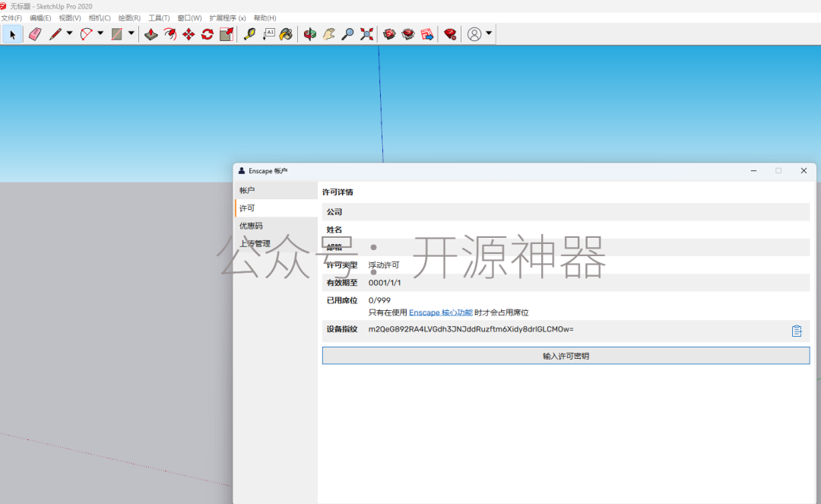Switch to the 优惠码 tab
The height and width of the screenshot is (504, 821).
[x=276, y=226]
